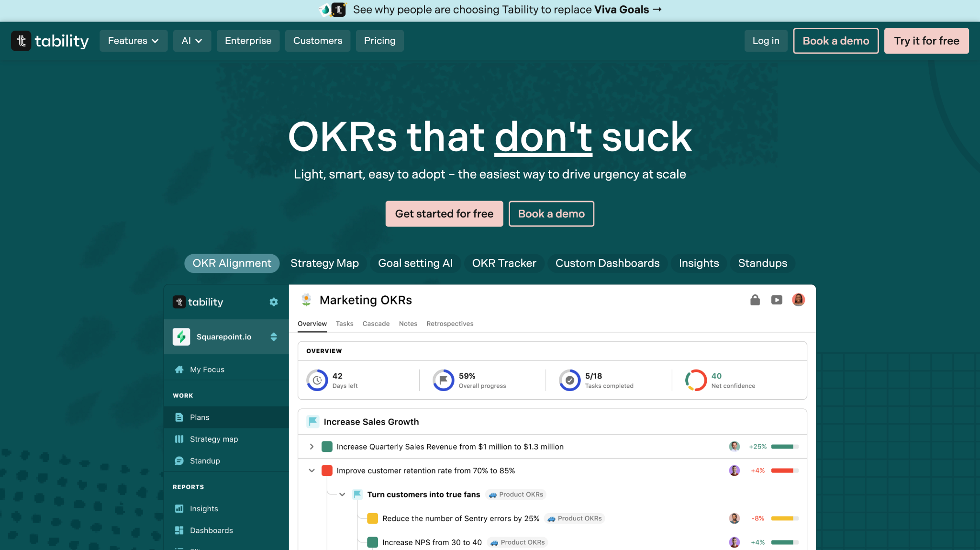980x550 pixels.
Task: Click the Insights chart icon in sidebar
Action: [179, 509]
